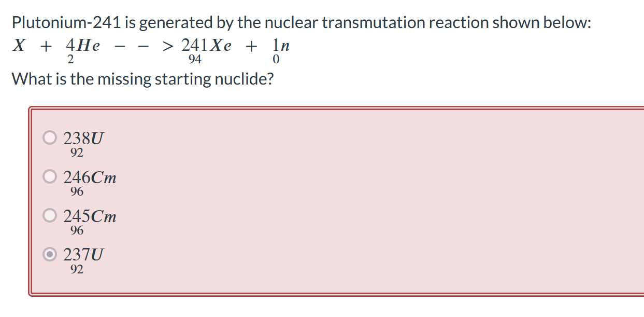This screenshot has width=644, height=317.
Task: Click the missing starting nuclide question line
Action: (x=142, y=78)
